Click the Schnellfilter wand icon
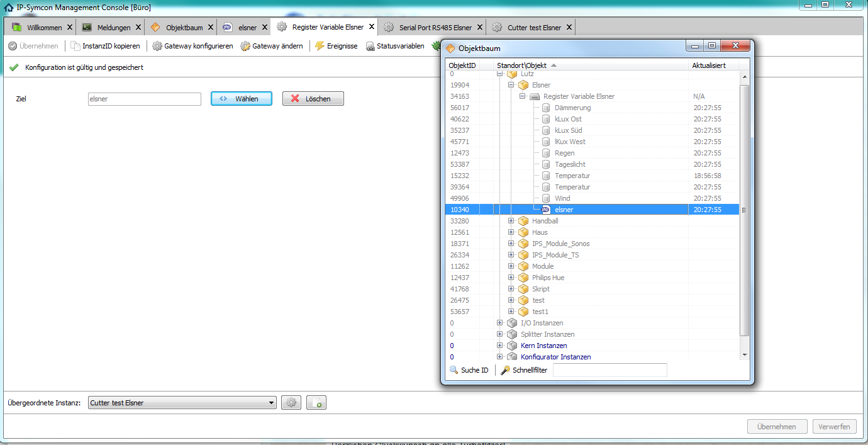This screenshot has width=868, height=445. click(x=505, y=370)
